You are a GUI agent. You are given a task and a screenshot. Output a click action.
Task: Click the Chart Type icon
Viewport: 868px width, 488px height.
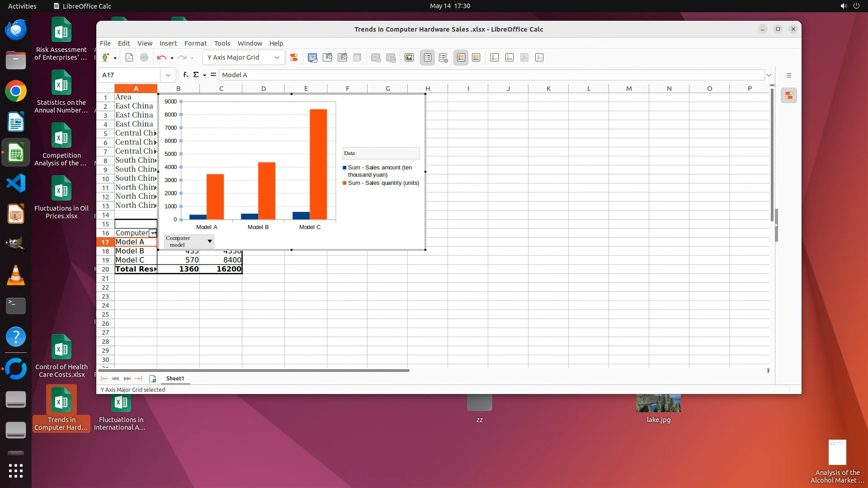[x=312, y=57]
